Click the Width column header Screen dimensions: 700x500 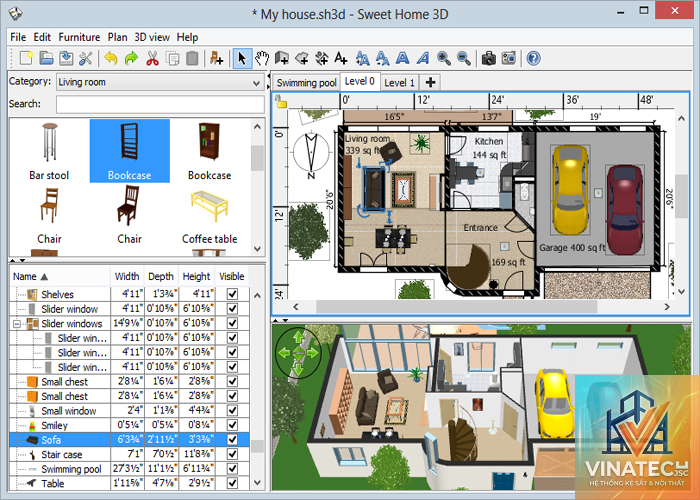(127, 276)
